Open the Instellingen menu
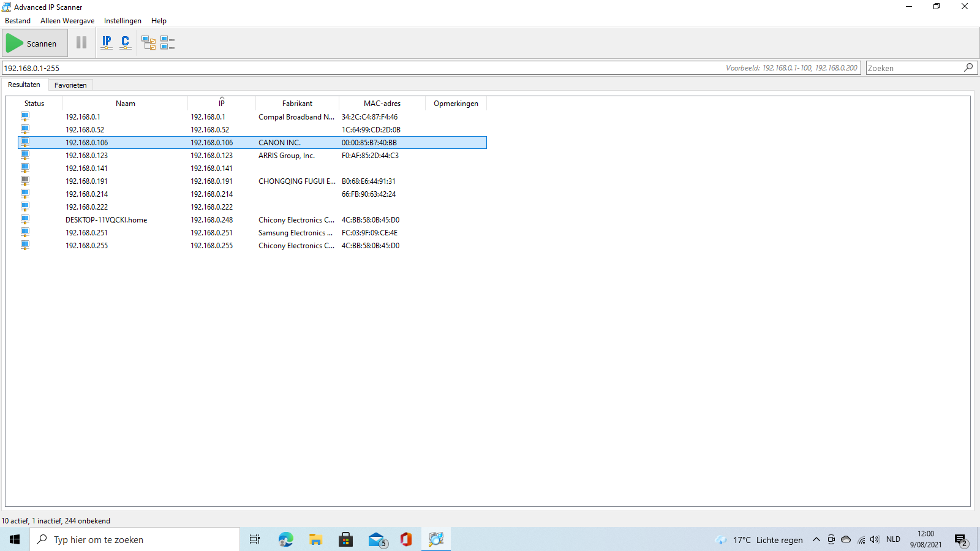 [123, 21]
